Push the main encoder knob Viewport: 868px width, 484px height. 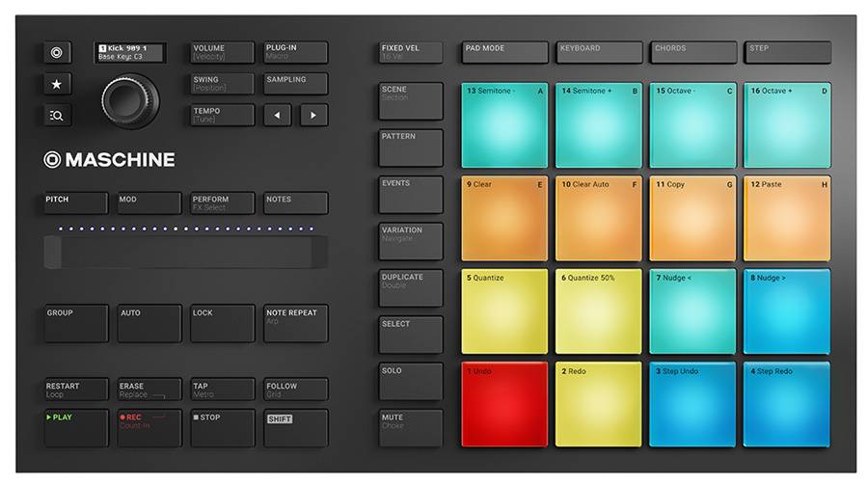click(130, 101)
